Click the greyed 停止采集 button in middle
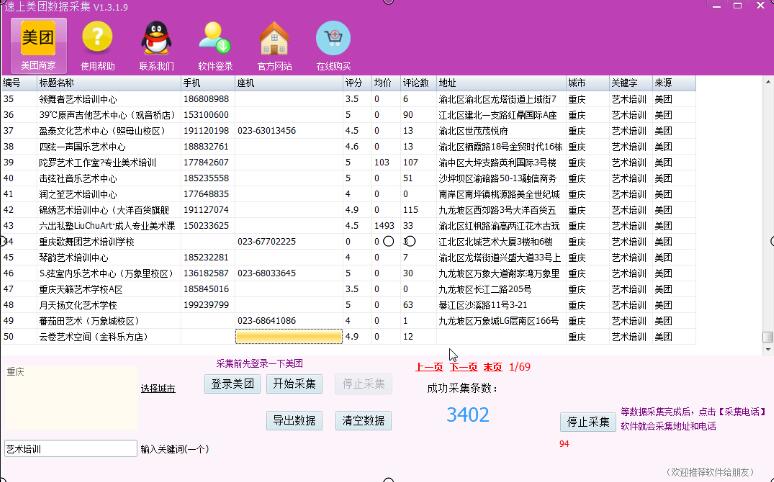774x482 pixels. tap(363, 384)
